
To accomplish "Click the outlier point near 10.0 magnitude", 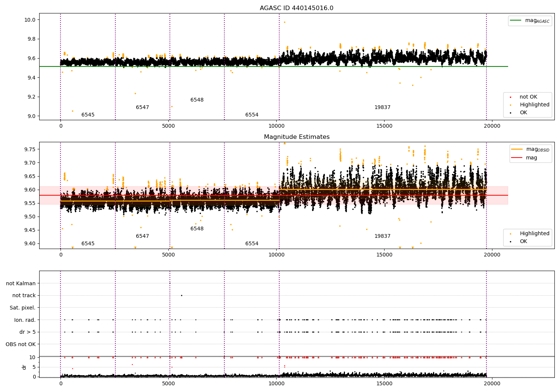I will coord(284,22).
